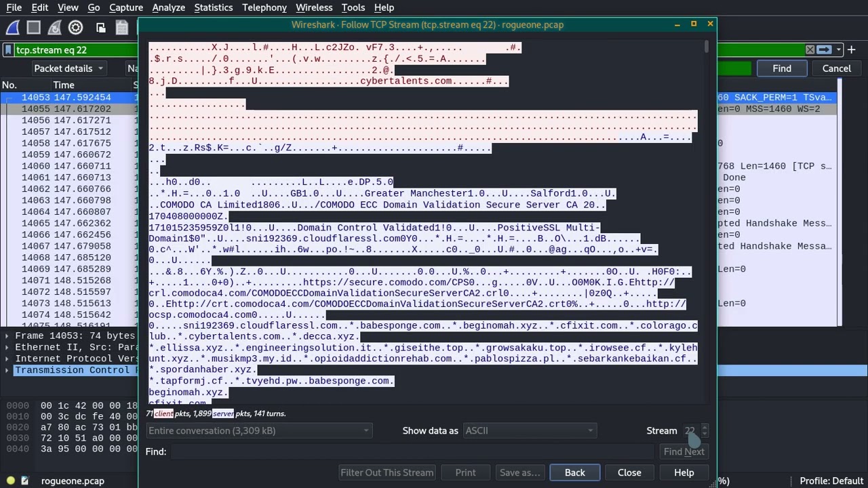
Task: Open capture file properties icon in status bar
Action: click(x=25, y=481)
